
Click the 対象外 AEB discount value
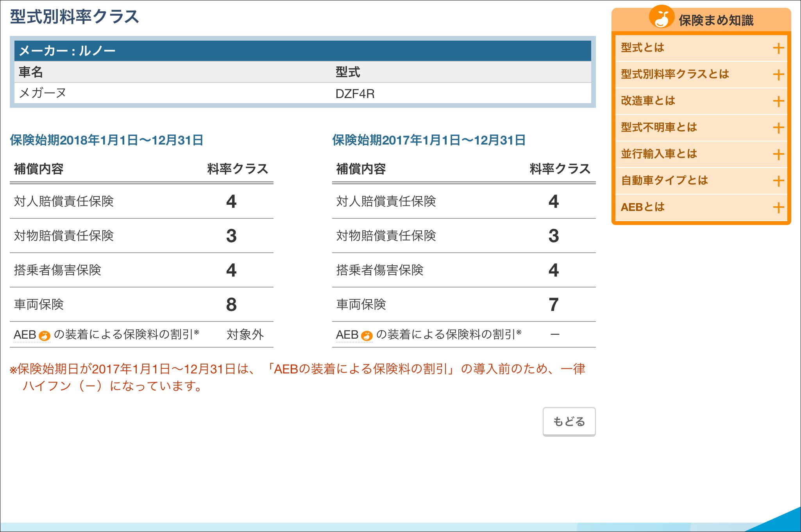pyautogui.click(x=245, y=335)
